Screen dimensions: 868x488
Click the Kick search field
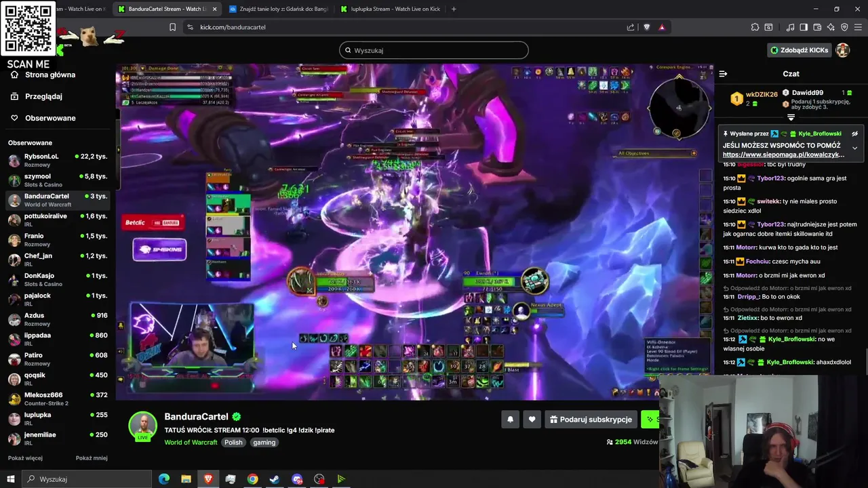[434, 50]
